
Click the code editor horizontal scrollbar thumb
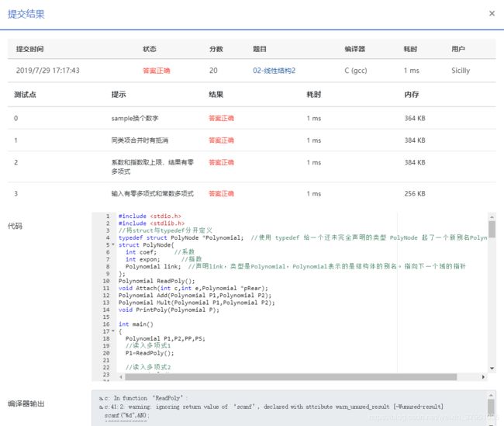point(291,377)
